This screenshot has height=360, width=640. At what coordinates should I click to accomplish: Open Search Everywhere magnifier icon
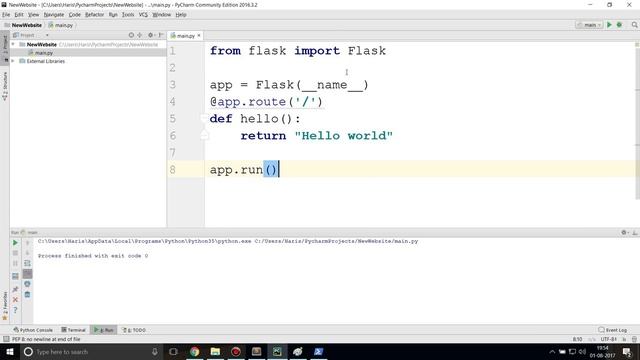pos(634,25)
